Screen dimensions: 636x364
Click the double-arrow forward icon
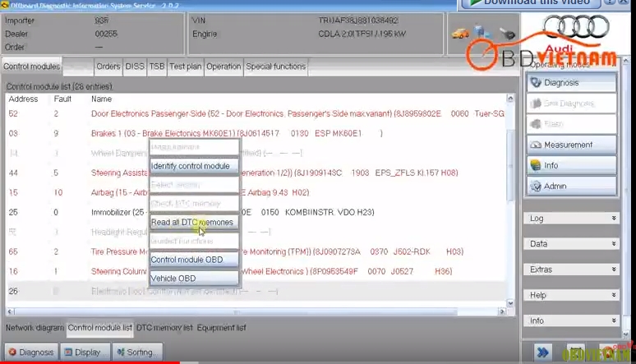coord(542,352)
